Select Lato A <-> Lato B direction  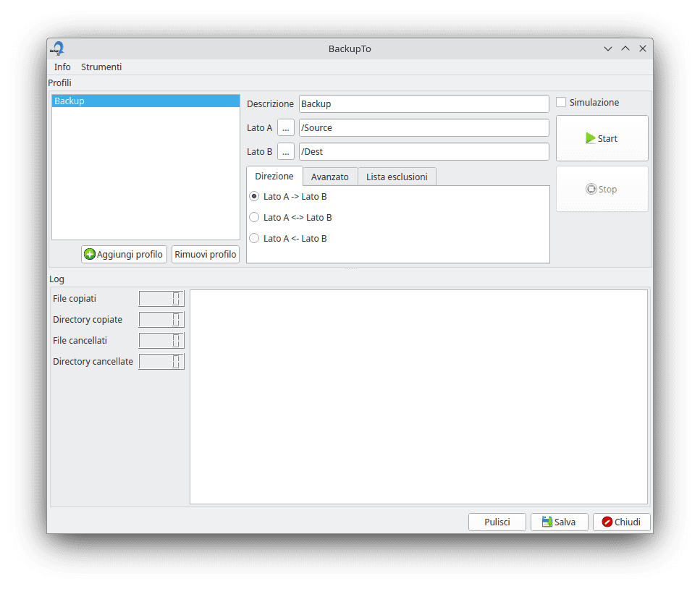pos(254,217)
